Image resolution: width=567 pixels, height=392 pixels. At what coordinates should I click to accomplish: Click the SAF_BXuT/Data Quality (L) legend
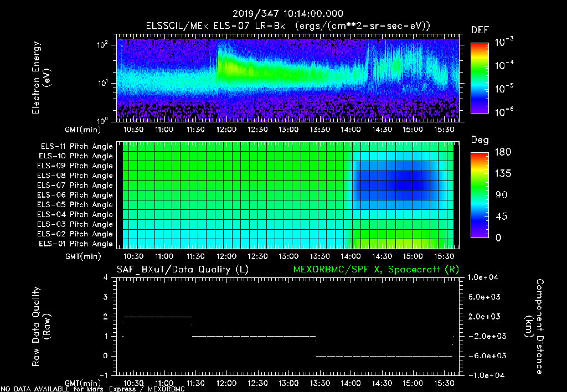tap(183, 270)
